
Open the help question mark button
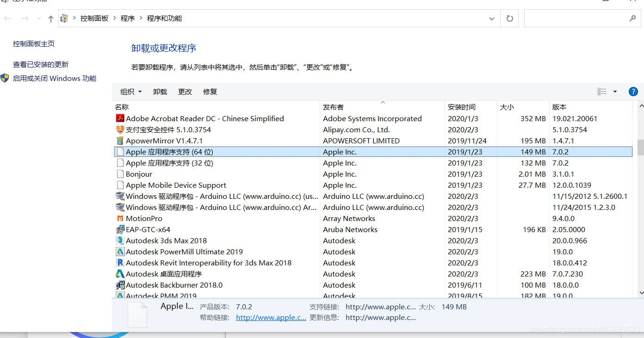click(x=633, y=92)
